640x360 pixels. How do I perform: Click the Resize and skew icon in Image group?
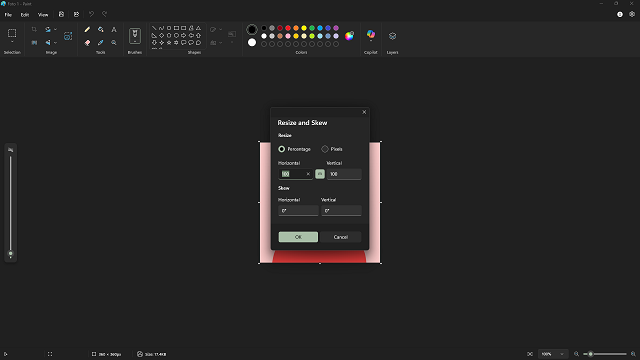(x=34, y=42)
